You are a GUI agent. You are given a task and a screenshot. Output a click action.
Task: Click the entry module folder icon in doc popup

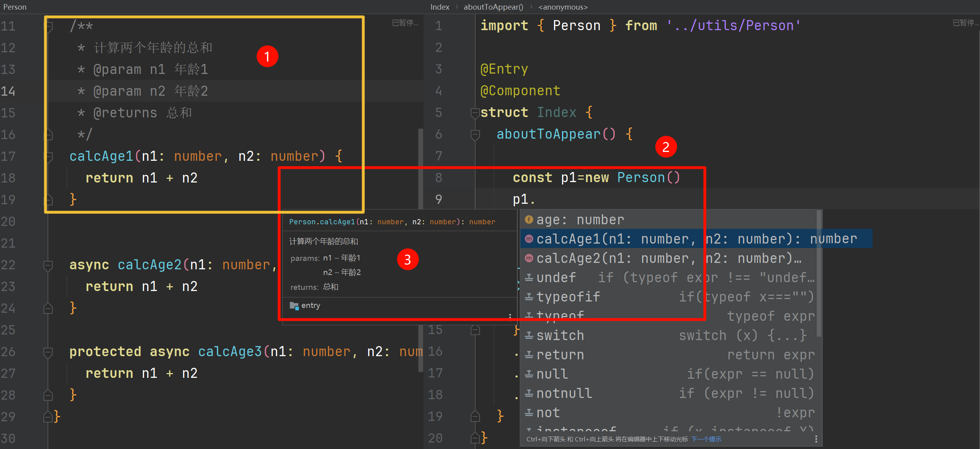294,305
